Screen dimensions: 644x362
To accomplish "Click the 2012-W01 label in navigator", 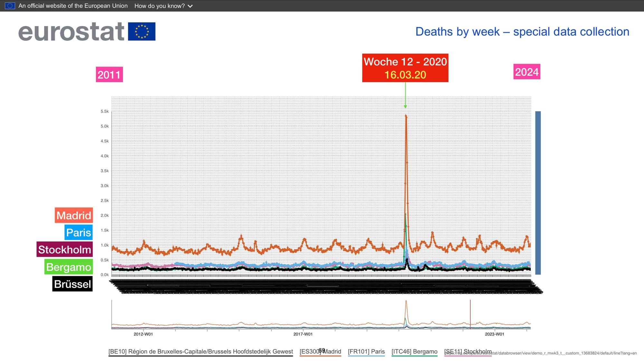I will pos(143,334).
